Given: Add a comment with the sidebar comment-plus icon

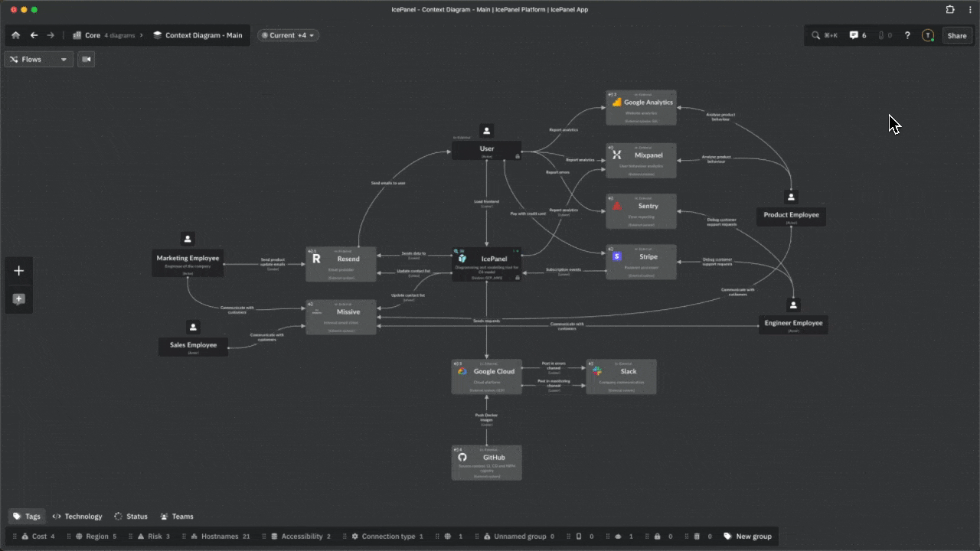Looking at the screenshot, I should 19,299.
